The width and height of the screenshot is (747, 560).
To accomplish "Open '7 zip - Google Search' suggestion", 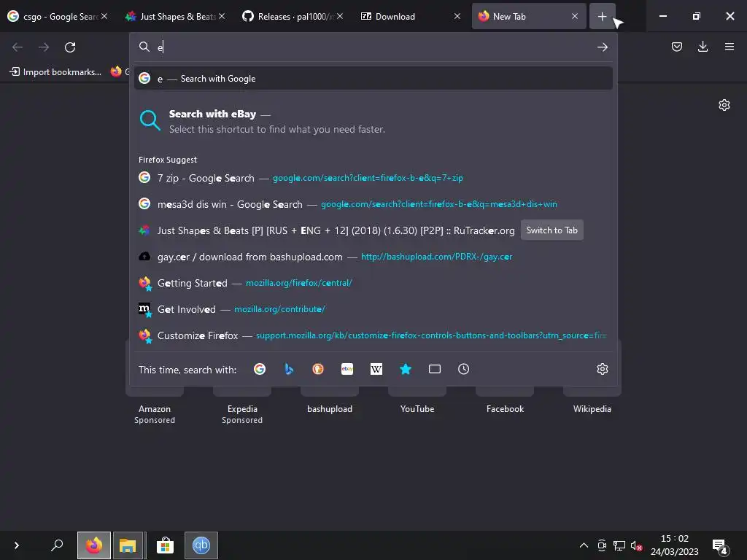I will click(373, 178).
